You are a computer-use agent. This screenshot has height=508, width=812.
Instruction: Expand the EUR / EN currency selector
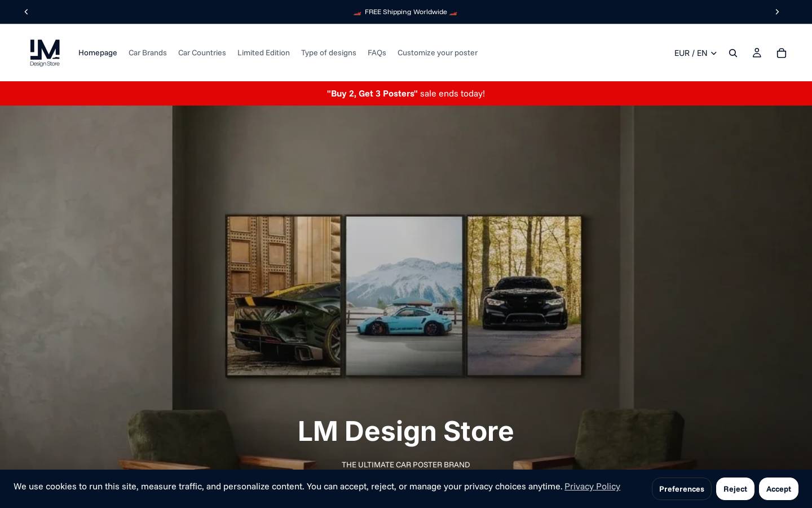(695, 53)
